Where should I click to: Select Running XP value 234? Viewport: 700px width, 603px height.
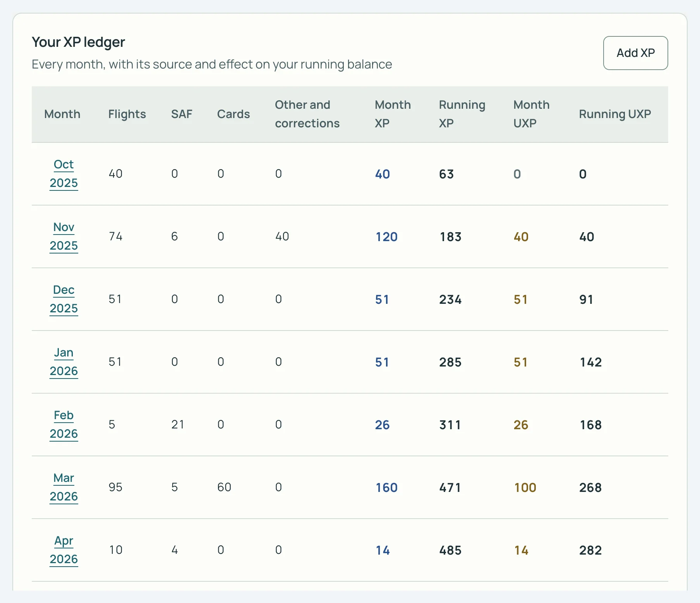[x=450, y=300]
